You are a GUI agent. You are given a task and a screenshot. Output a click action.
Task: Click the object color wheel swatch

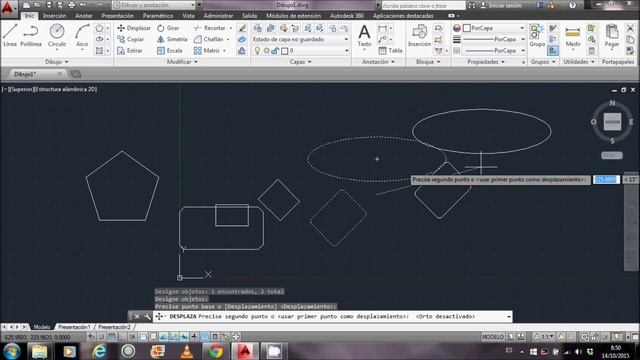click(457, 28)
